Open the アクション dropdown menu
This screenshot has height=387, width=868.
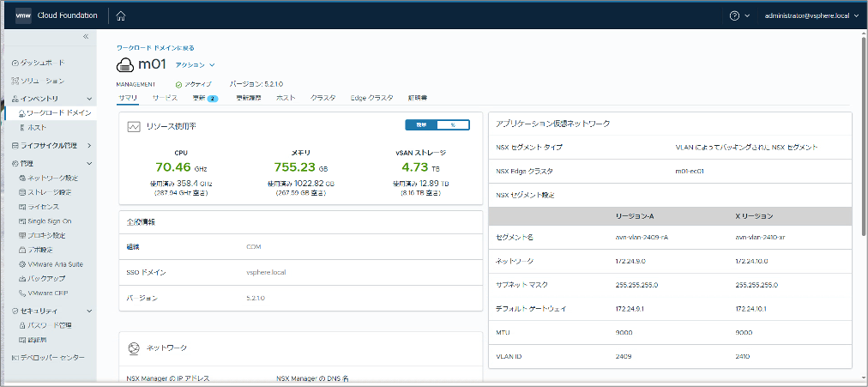[195, 64]
